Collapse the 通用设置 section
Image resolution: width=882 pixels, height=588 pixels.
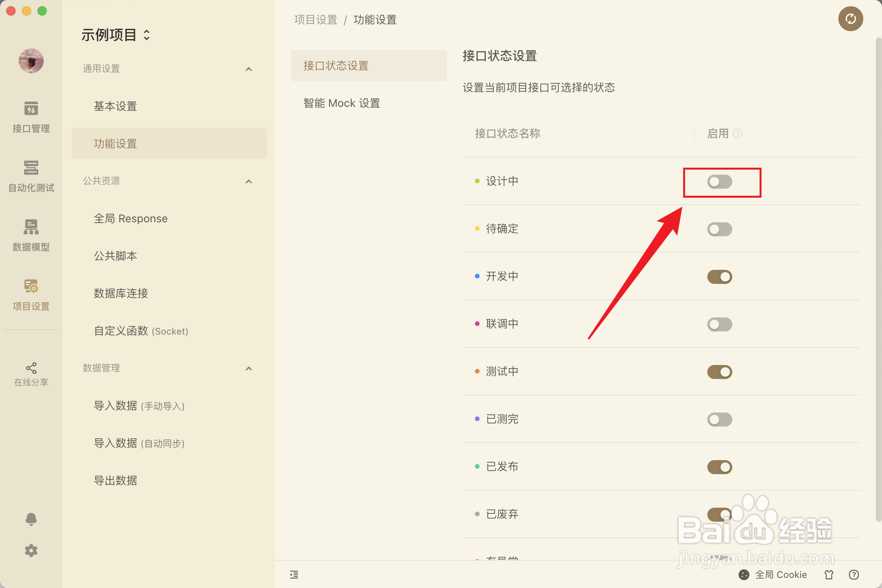coord(248,69)
